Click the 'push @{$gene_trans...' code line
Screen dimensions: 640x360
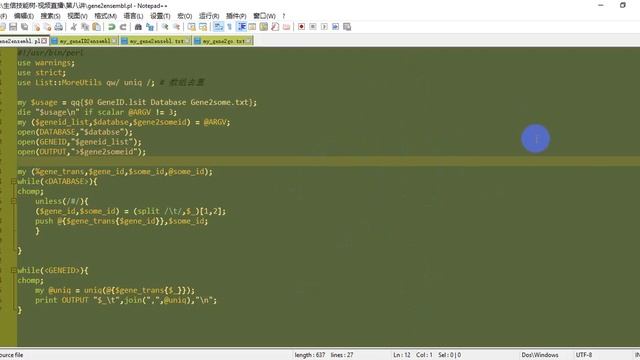pos(121,221)
